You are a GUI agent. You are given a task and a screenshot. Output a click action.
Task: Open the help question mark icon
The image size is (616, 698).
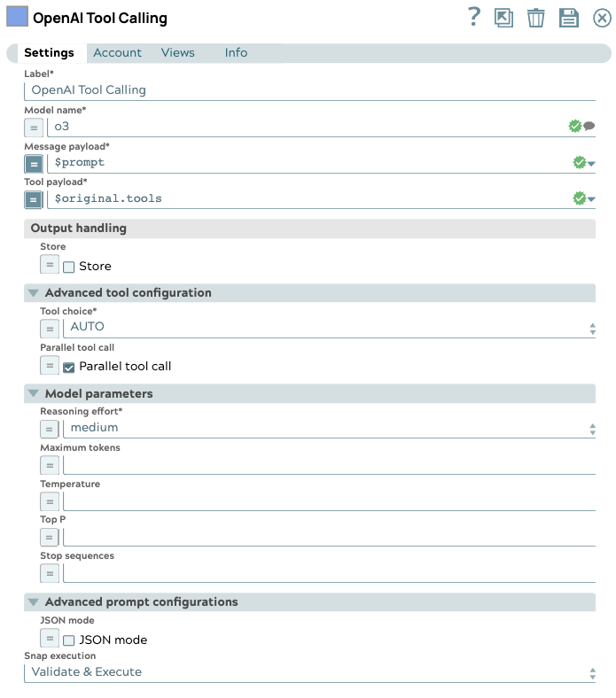click(x=474, y=17)
